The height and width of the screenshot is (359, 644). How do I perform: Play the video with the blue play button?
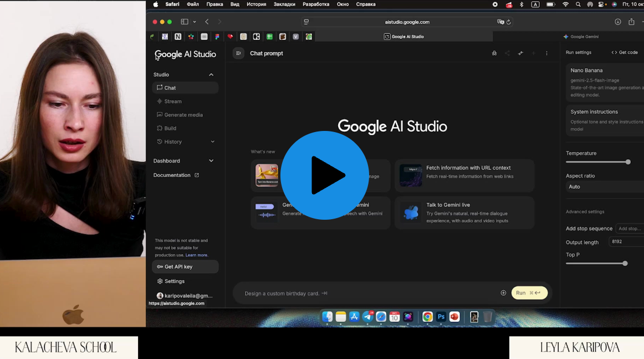point(325,175)
